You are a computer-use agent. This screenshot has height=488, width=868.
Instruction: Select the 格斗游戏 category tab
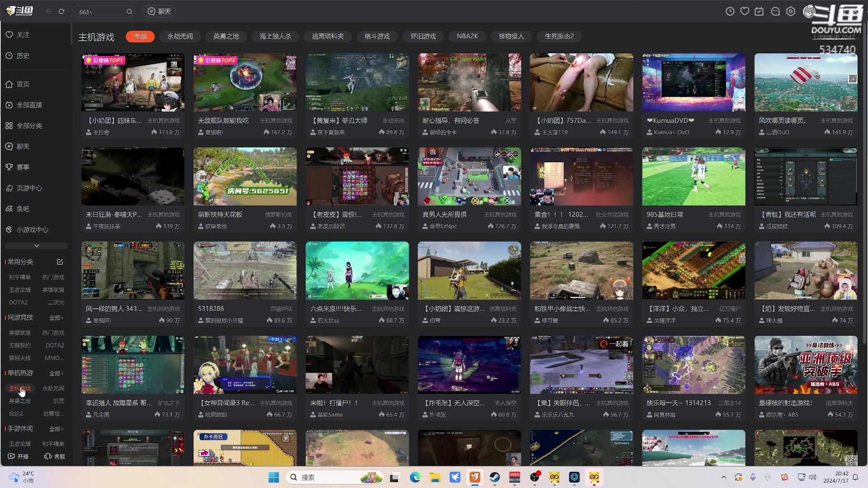pyautogui.click(x=377, y=36)
